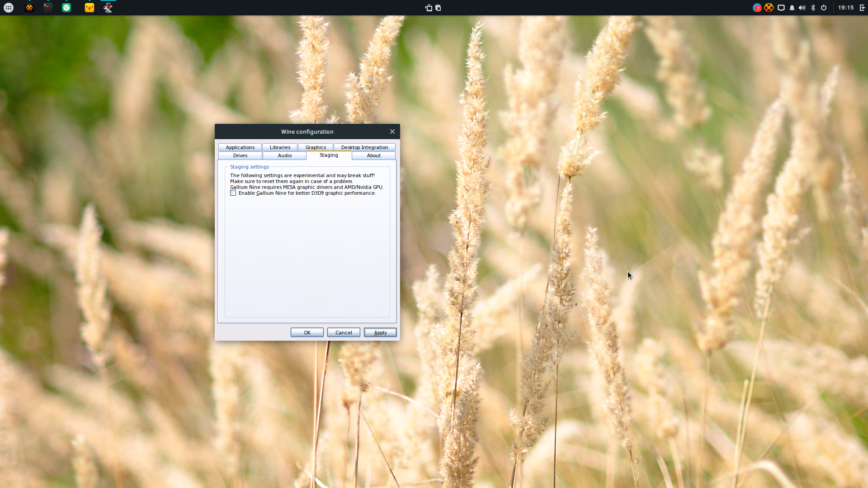Screen dimensions: 868x488
Task: Open the Desktop Integration tab
Action: 364,147
